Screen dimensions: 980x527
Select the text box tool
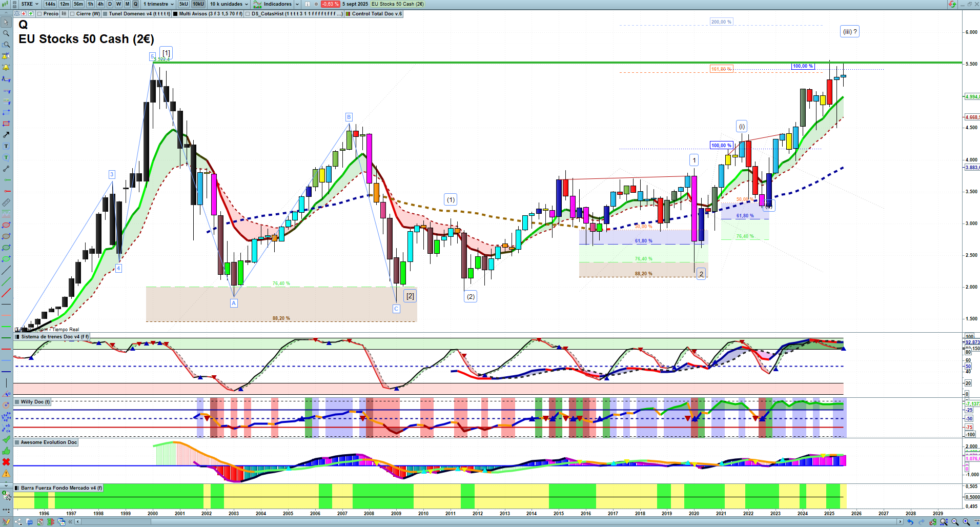pos(6,146)
